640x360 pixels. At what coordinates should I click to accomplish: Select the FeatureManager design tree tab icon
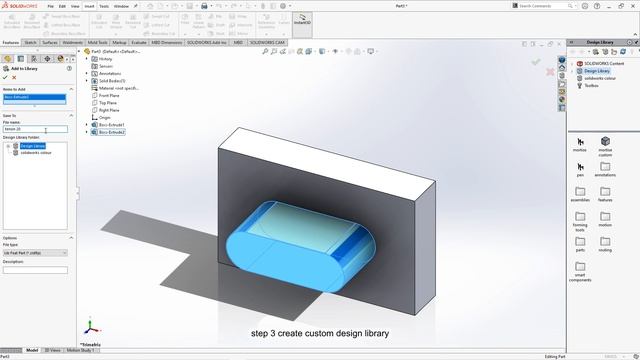pyautogui.click(x=7, y=59)
